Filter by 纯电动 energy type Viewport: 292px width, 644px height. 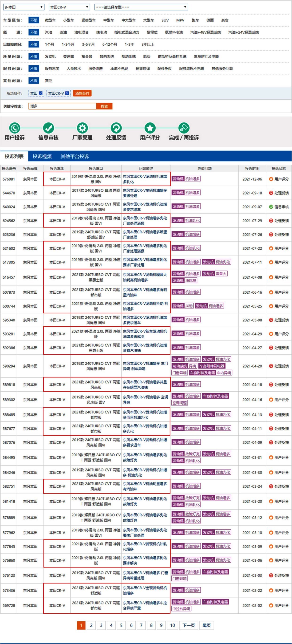click(x=102, y=32)
